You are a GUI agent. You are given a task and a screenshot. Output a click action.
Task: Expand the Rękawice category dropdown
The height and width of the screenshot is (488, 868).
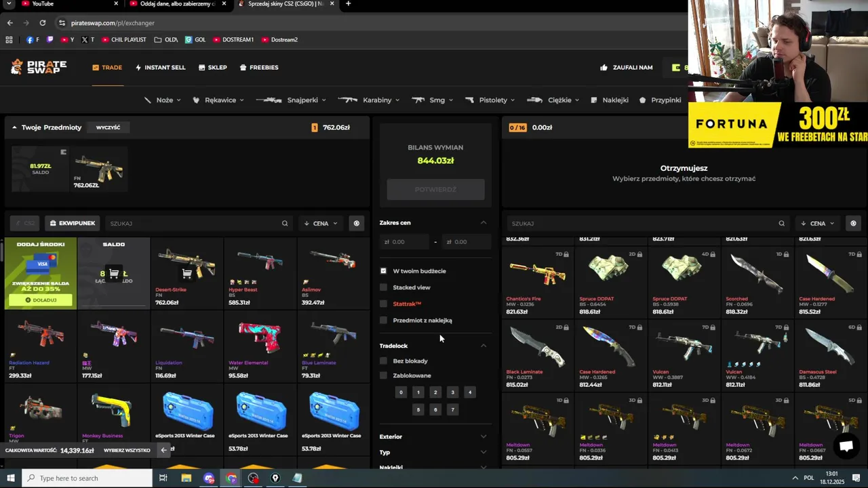[x=218, y=100]
